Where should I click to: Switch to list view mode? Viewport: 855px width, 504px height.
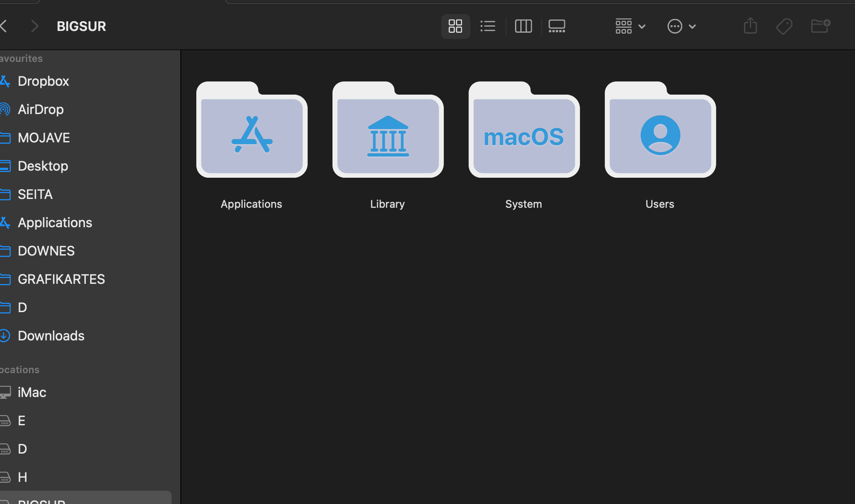pos(488,26)
